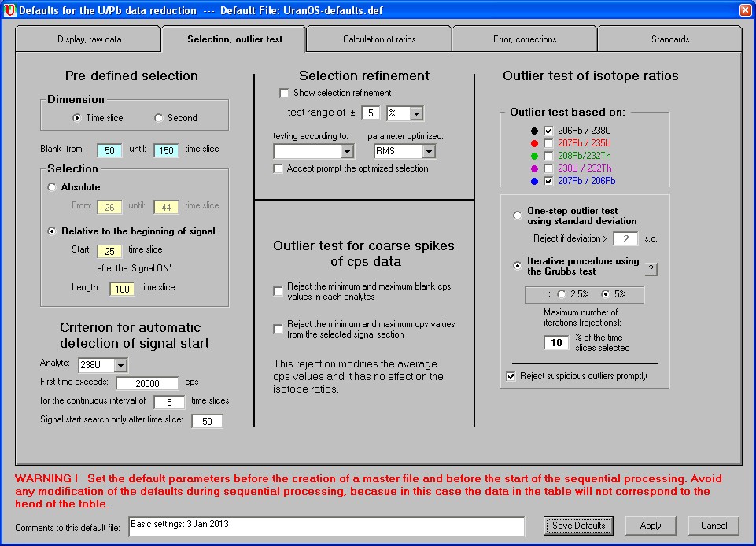Toggle reject cps values from selected signal section

[278, 329]
